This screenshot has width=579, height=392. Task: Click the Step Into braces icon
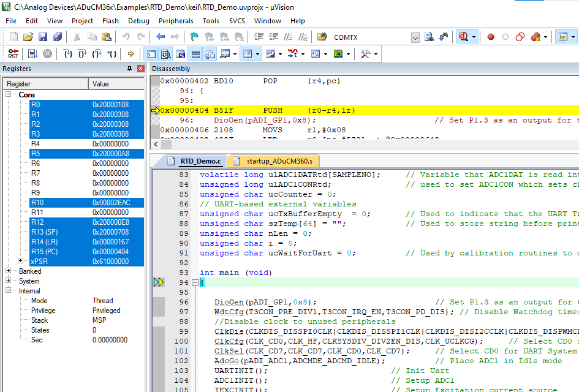point(68,54)
